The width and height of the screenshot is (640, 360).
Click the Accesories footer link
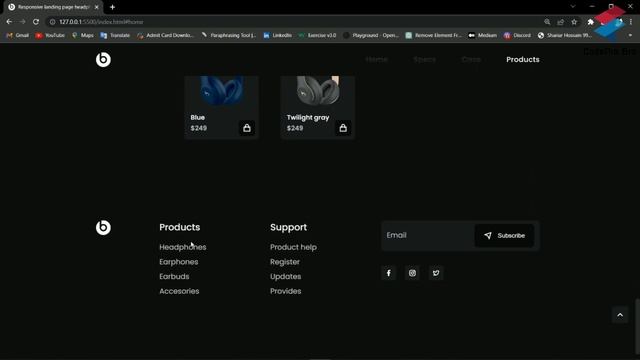(179, 291)
